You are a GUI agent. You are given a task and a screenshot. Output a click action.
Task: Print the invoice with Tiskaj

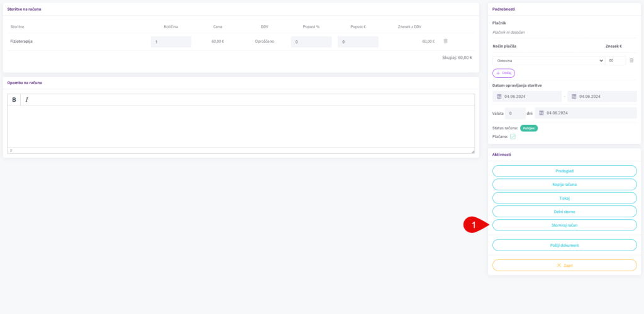point(564,198)
